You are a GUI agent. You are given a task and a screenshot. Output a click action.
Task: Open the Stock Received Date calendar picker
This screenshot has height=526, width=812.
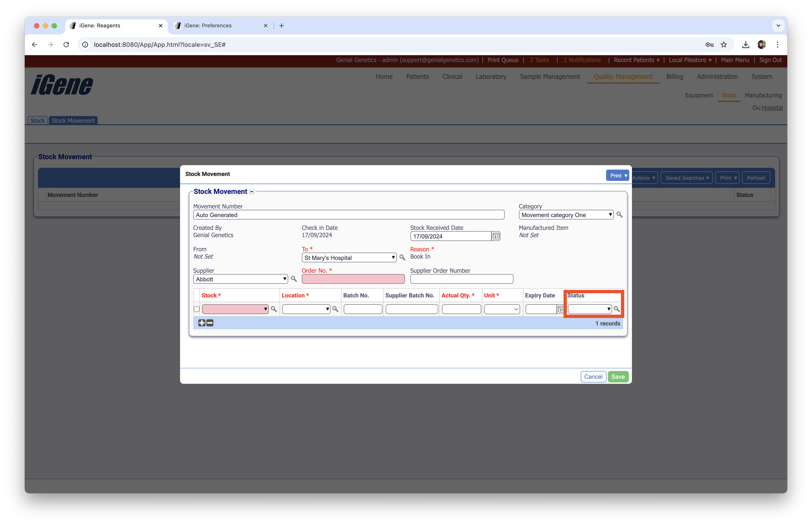click(496, 236)
